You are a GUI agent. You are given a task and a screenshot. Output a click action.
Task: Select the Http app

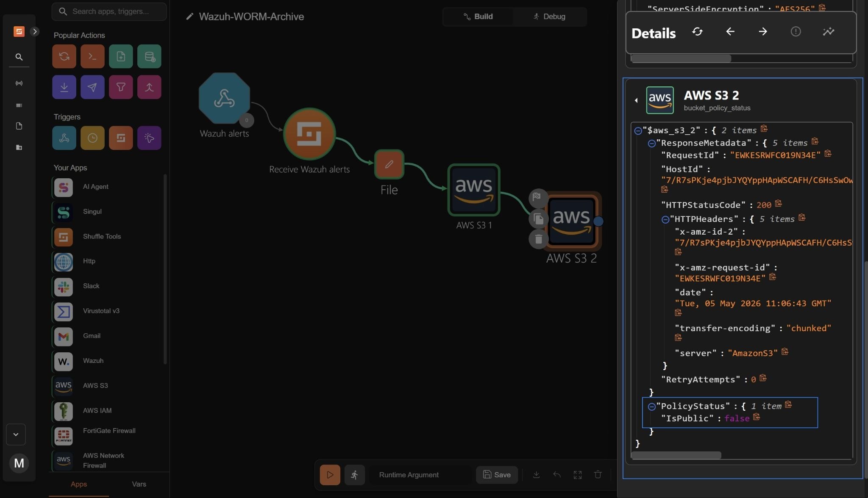[107, 262]
